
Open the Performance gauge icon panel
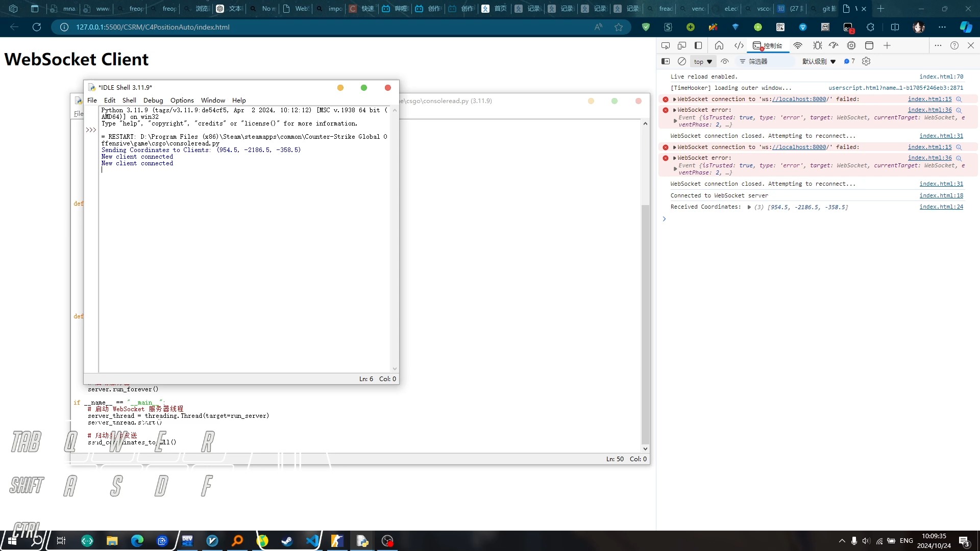point(834,45)
